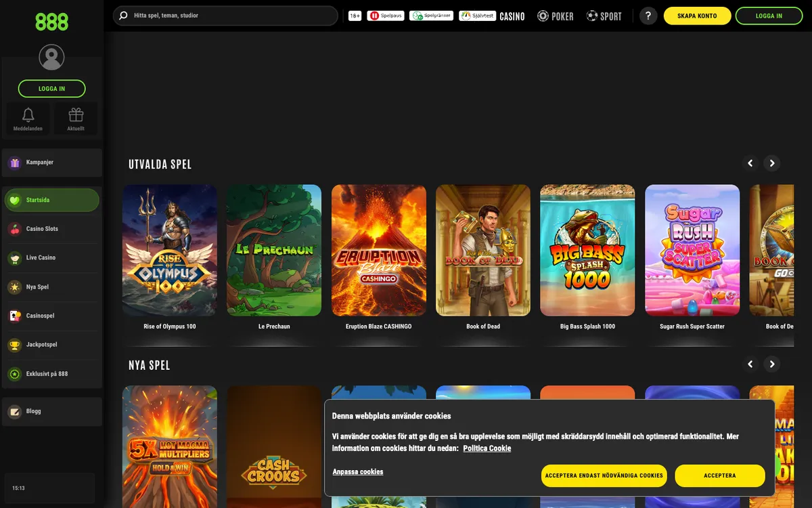Accept all cookies with Acceptera

click(720, 475)
